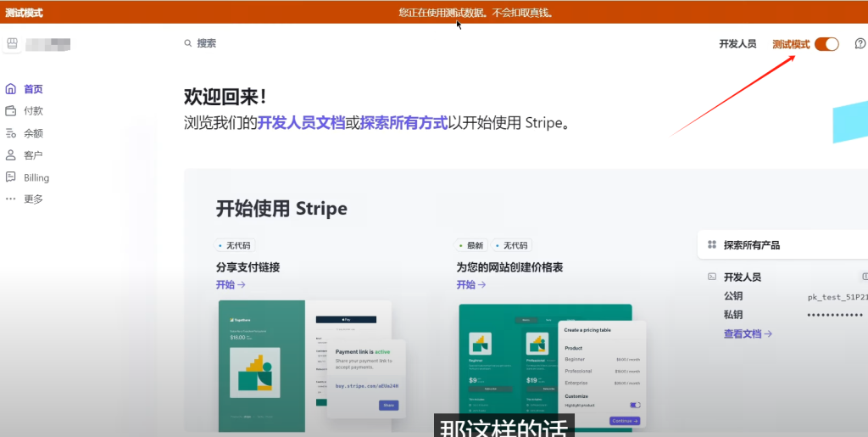Click the payment link preview thumbnail
Viewport: 868px width, 437px height.
click(312, 366)
